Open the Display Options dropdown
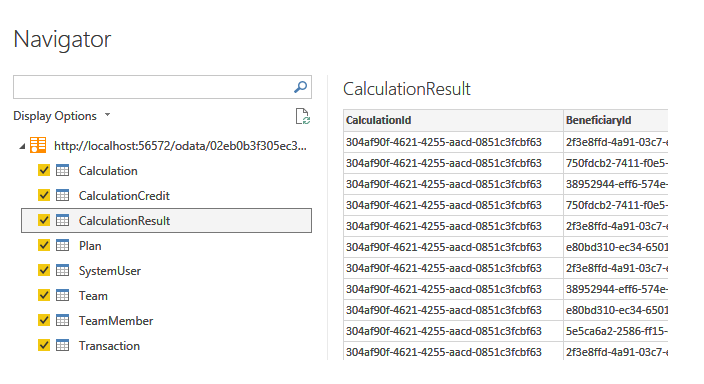The image size is (704, 384). tap(62, 116)
